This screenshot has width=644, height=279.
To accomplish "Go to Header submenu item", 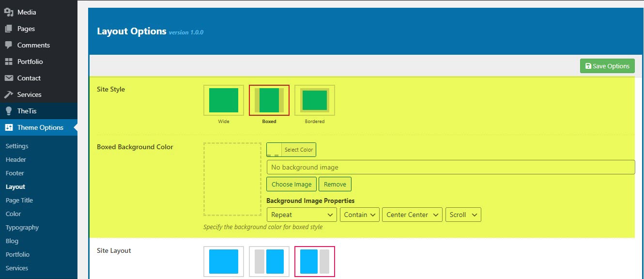I will point(16,159).
